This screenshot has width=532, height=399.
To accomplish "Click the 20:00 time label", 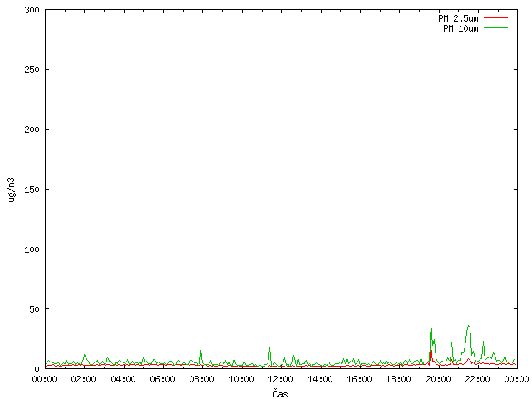I will tap(438, 379).
